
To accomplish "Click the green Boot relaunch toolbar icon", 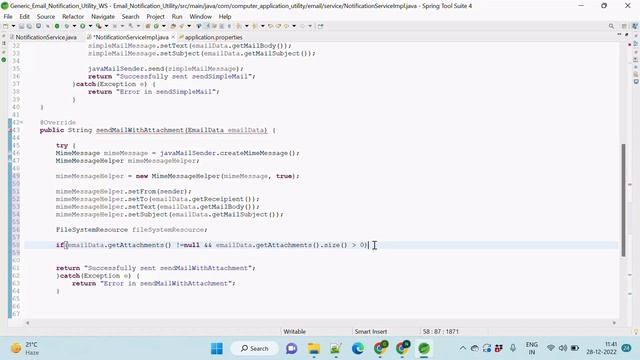I will (x=57, y=26).
